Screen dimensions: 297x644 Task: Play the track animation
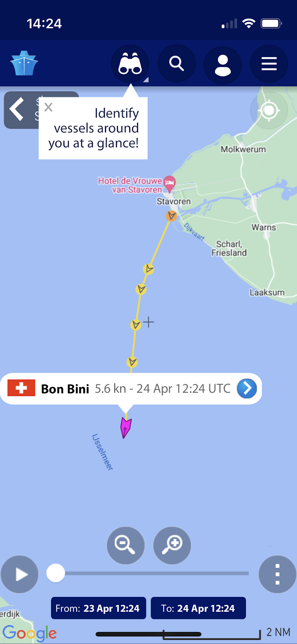[19, 574]
